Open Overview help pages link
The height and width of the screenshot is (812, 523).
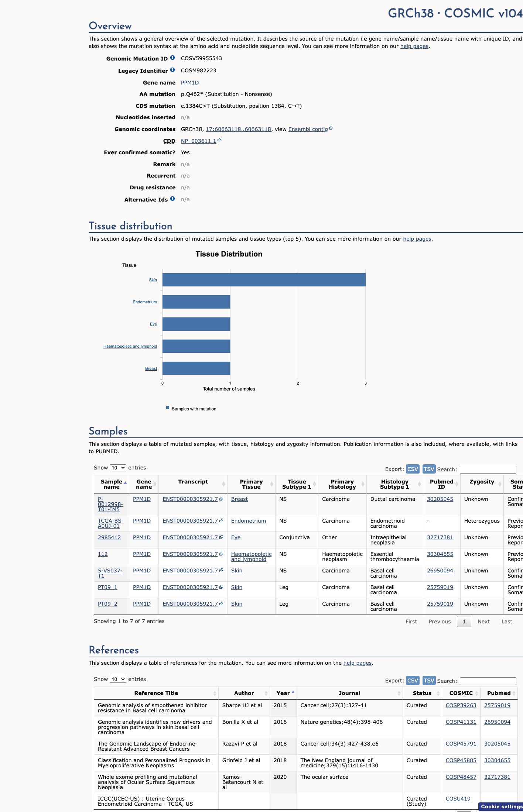coord(414,46)
